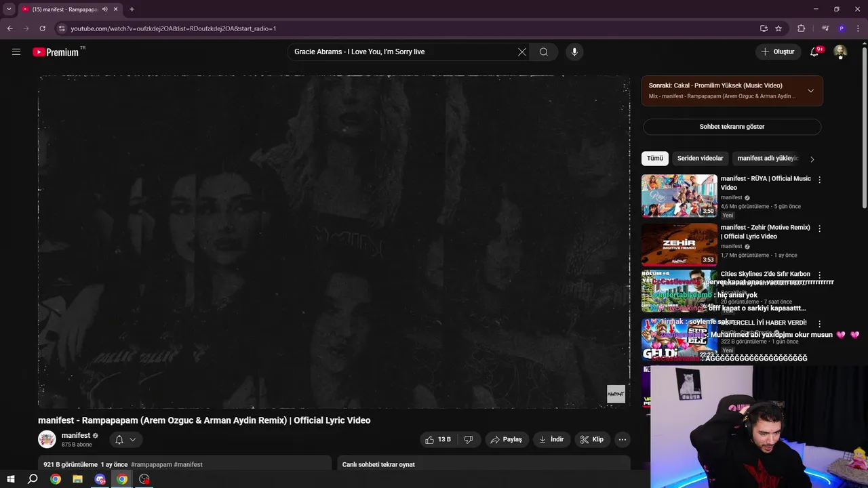Toggle subscription notification bell dropdown

click(125, 440)
